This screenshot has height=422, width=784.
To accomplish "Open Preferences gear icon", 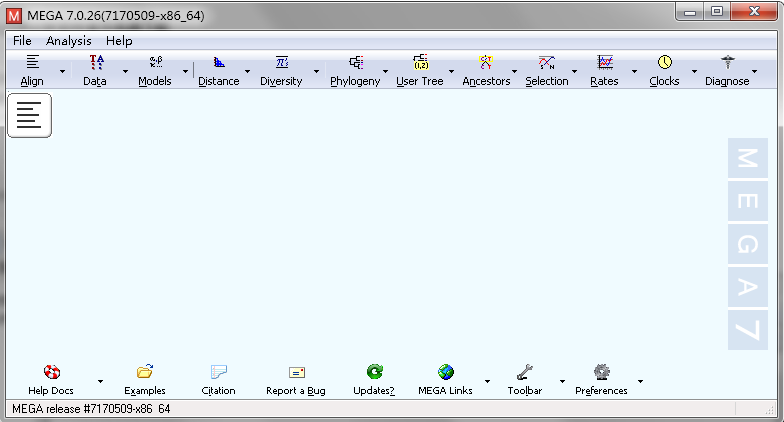I will click(602, 372).
